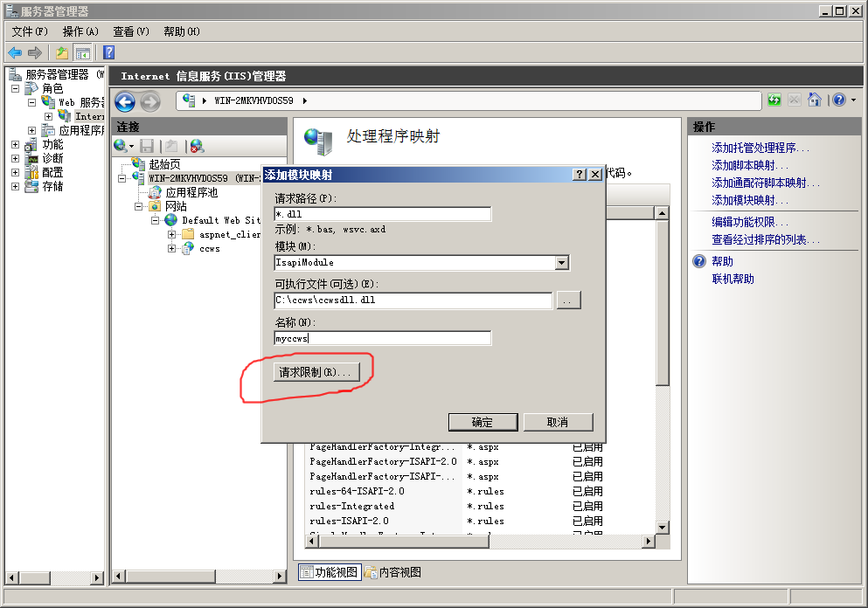Click the show/hide console tree toolbar icon
Screen dimensions: 868x608
[82, 52]
